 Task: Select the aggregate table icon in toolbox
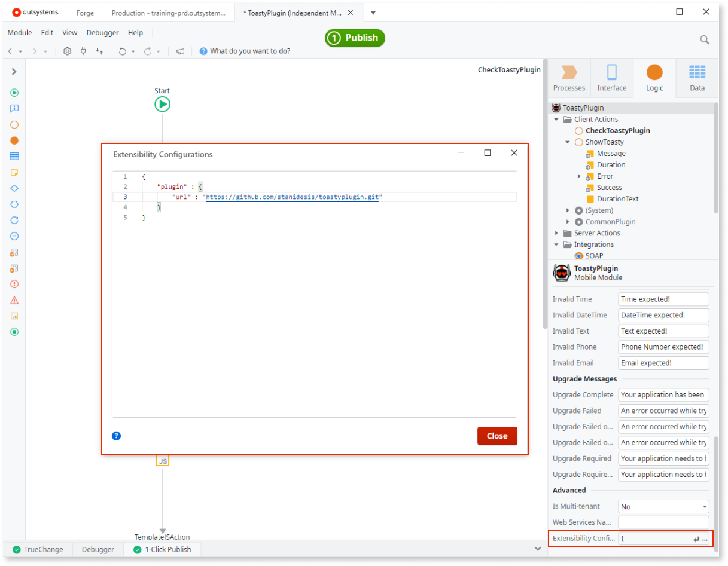coord(14,157)
